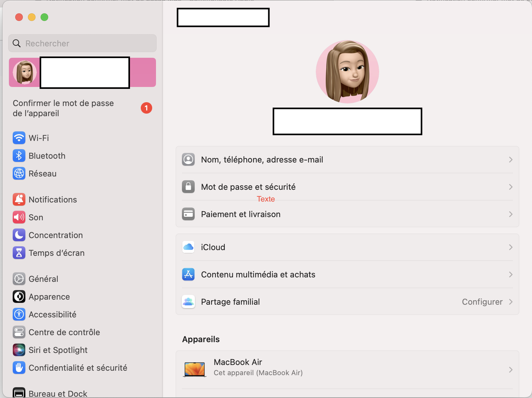Click the Wi-Fi icon in sidebar
Image resolution: width=532 pixels, height=398 pixels.
(x=19, y=138)
